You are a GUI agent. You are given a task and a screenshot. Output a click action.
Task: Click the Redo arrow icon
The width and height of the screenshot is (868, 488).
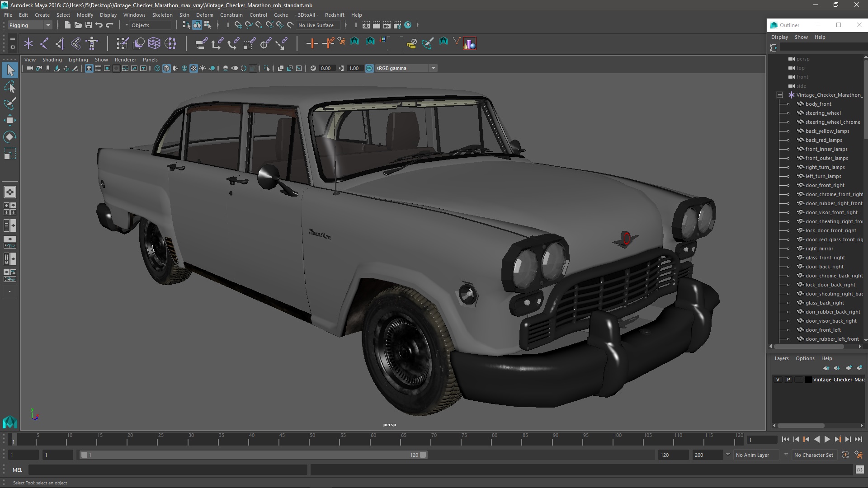coord(109,25)
